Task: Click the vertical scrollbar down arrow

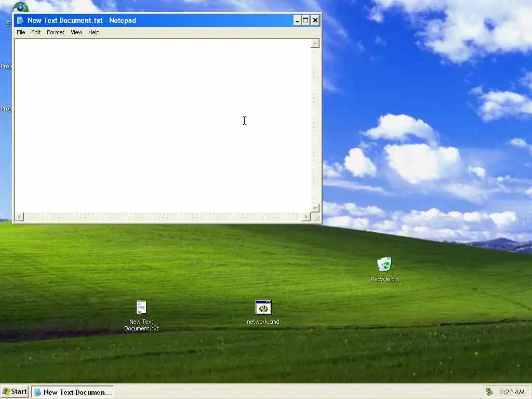Action: point(315,208)
